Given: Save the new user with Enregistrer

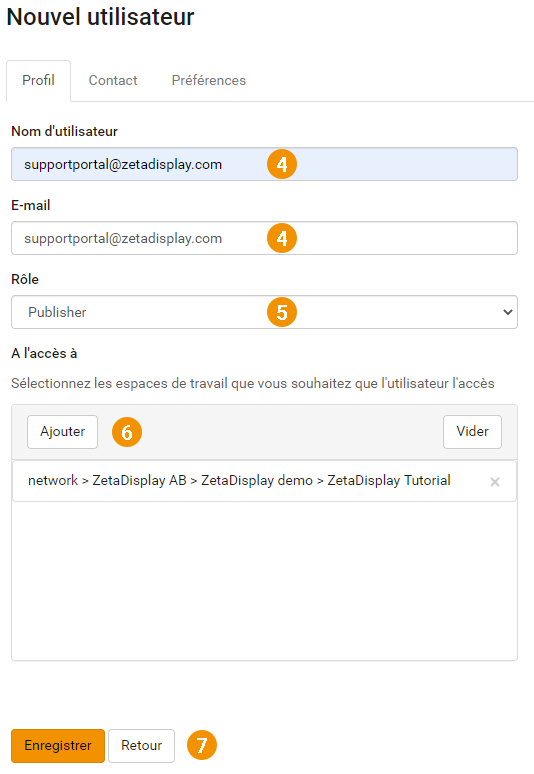Looking at the screenshot, I should (x=58, y=745).
